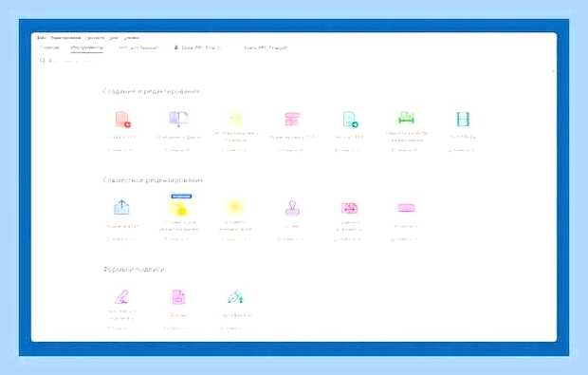Expand the dropdown under Edit PDF

[x=291, y=150]
